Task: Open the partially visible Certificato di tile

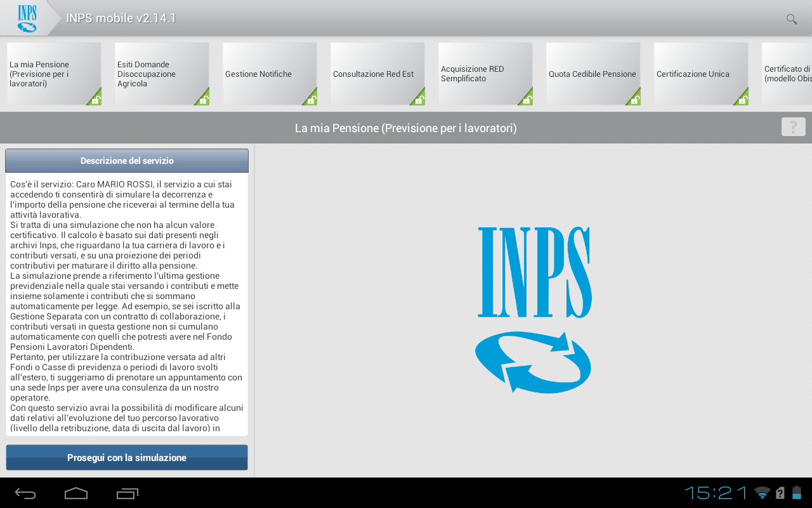Action: [787, 74]
